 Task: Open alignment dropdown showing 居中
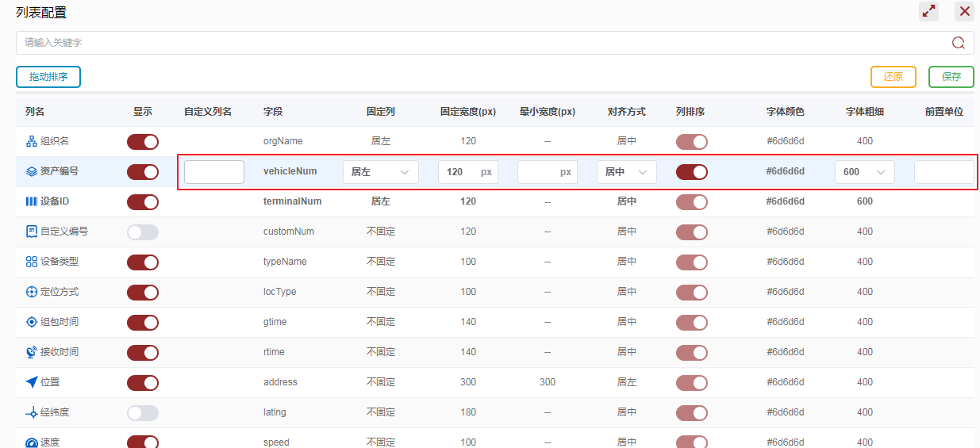coord(626,172)
